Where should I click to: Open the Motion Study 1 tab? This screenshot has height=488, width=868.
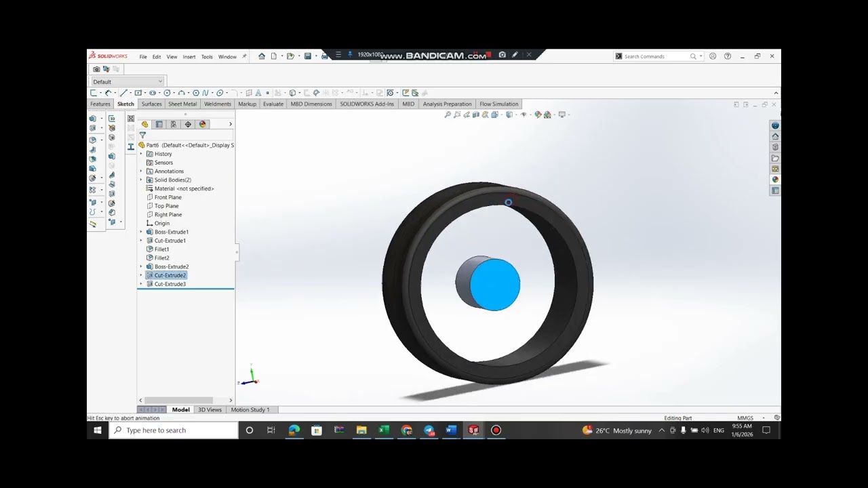click(250, 409)
